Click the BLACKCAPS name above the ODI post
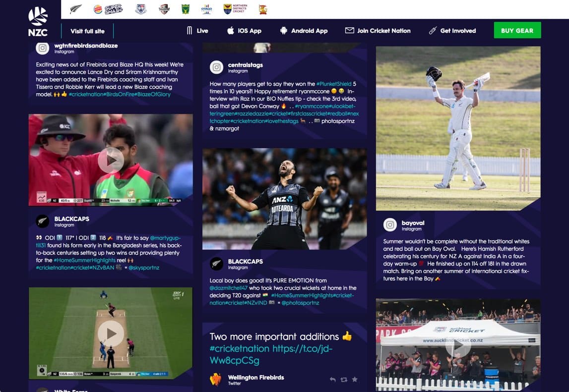569x392 pixels. coord(71,219)
